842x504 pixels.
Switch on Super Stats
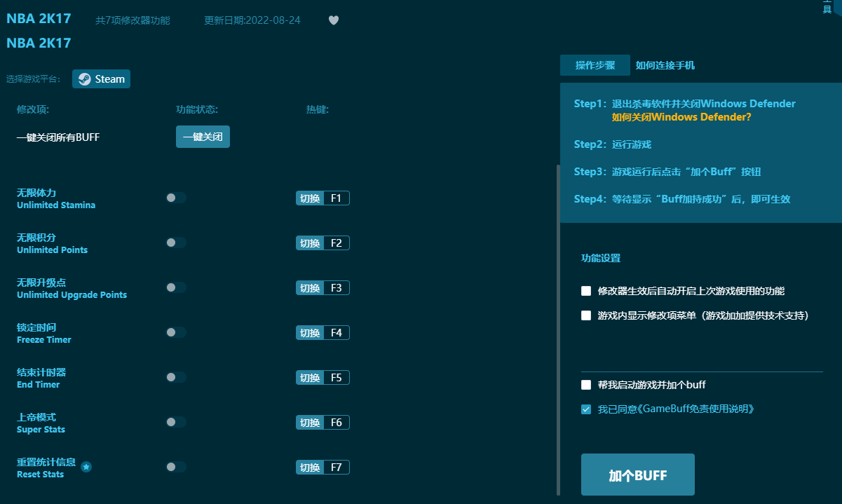coord(176,422)
